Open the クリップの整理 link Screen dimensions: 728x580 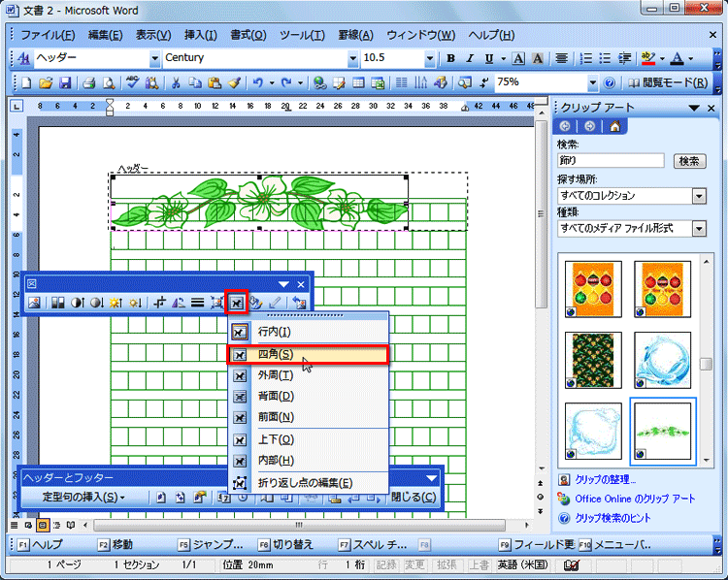pyautogui.click(x=605, y=479)
